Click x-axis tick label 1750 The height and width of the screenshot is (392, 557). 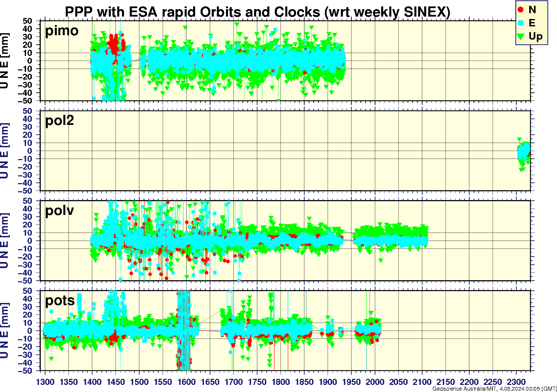257,382
